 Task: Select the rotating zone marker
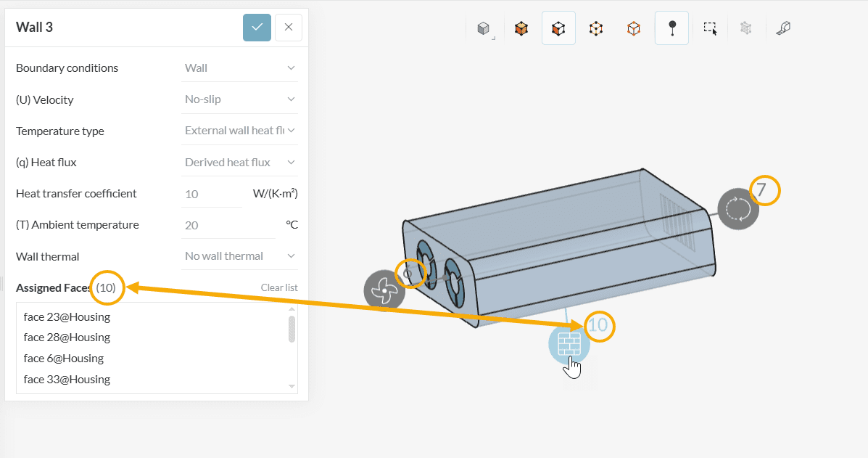(738, 209)
